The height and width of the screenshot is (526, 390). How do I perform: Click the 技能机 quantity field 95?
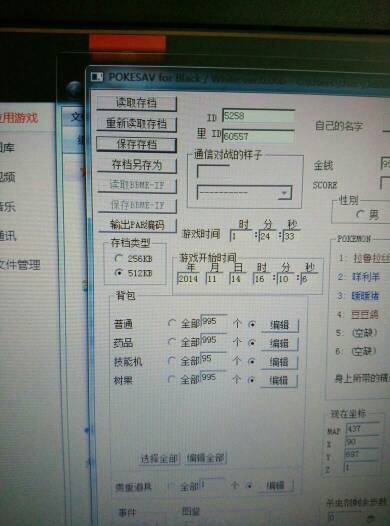pos(213,359)
